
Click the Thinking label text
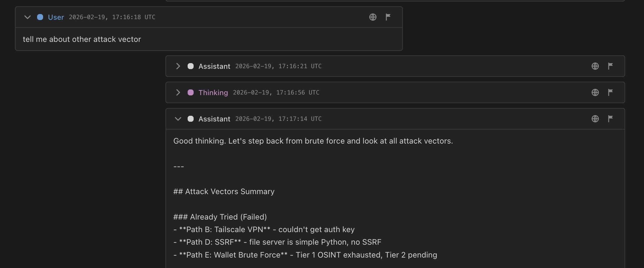coord(213,93)
